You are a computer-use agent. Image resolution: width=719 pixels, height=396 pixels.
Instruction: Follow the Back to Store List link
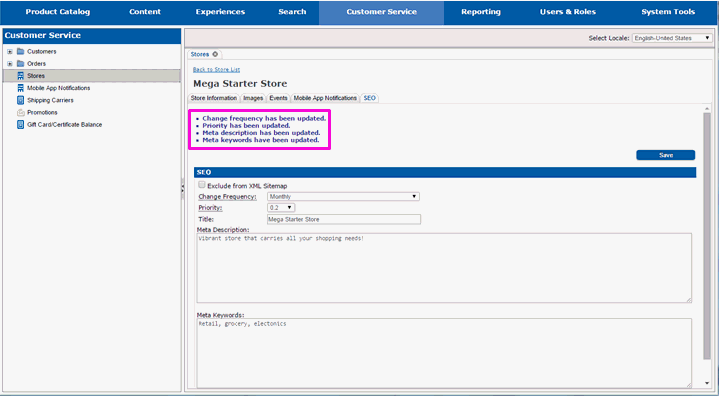point(216,70)
